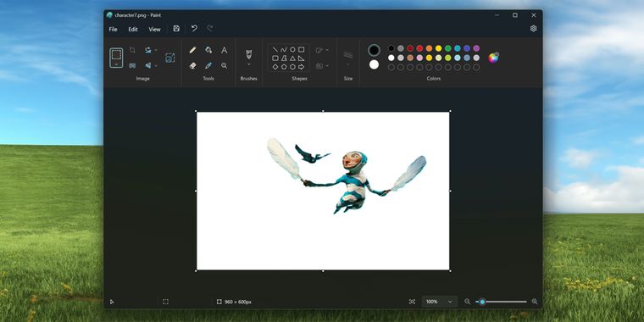Click the Rotate icon
Image resolution: width=644 pixels, height=322 pixels.
[147, 50]
